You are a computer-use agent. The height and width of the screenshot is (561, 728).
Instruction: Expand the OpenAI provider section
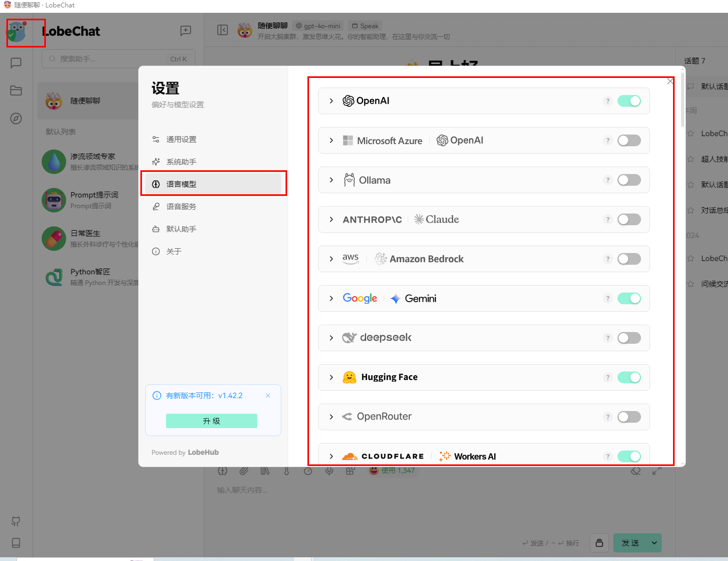331,101
